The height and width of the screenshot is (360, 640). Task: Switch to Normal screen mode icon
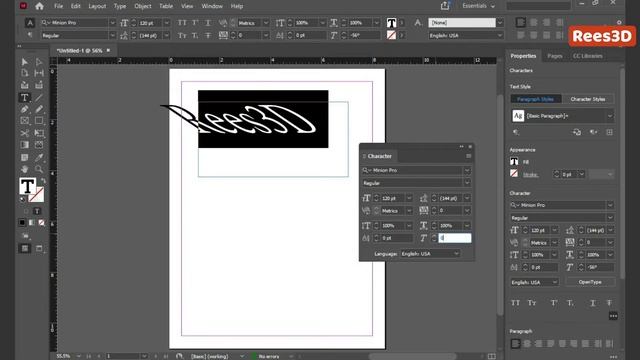point(24,248)
